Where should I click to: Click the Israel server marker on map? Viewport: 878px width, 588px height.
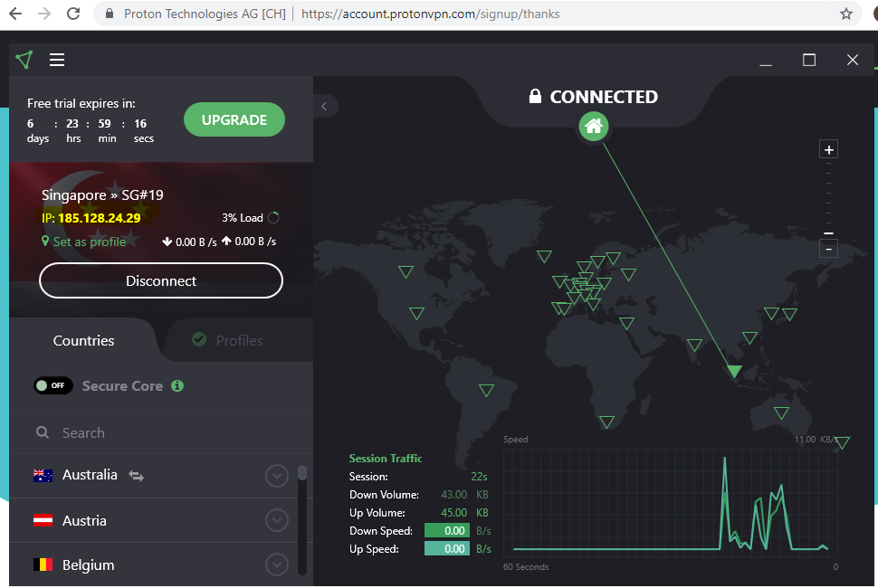pos(626,323)
